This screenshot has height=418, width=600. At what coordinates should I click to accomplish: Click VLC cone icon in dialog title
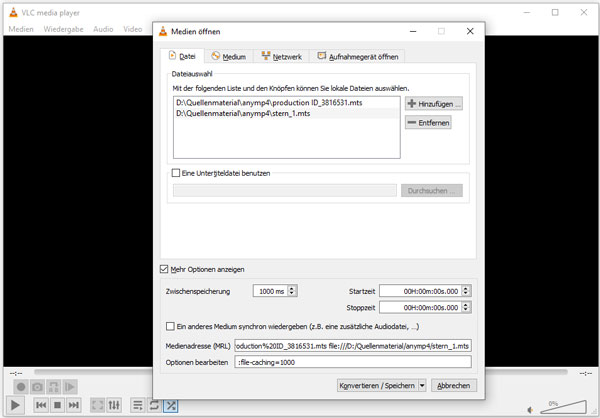(x=163, y=31)
